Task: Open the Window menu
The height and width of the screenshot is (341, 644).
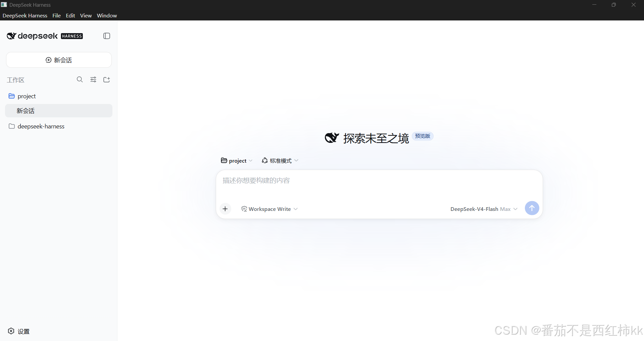Action: (107, 16)
